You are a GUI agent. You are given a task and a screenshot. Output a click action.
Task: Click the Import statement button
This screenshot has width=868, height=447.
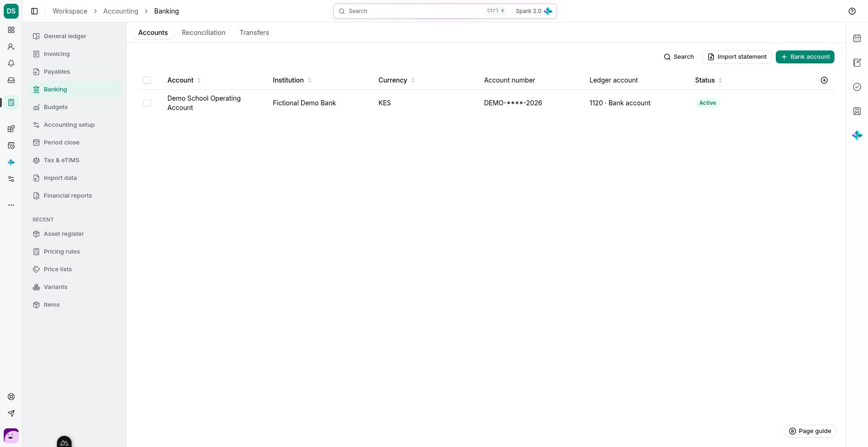(737, 57)
